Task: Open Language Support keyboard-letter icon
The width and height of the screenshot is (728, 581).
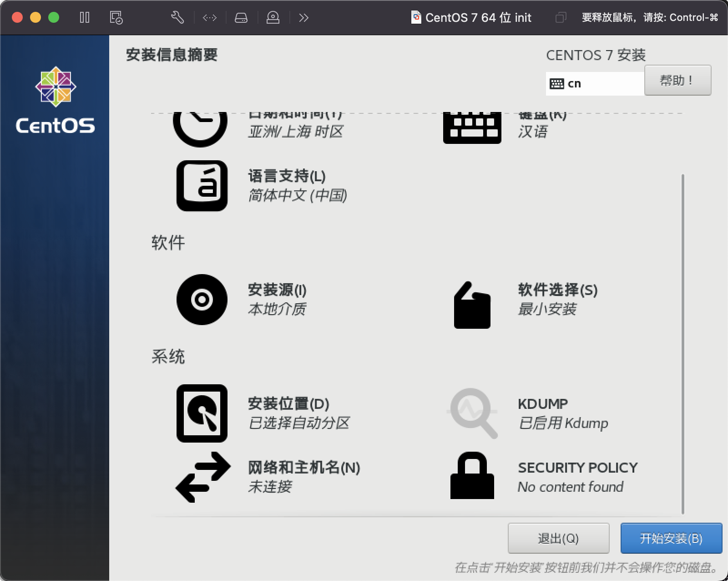Action: 202,186
